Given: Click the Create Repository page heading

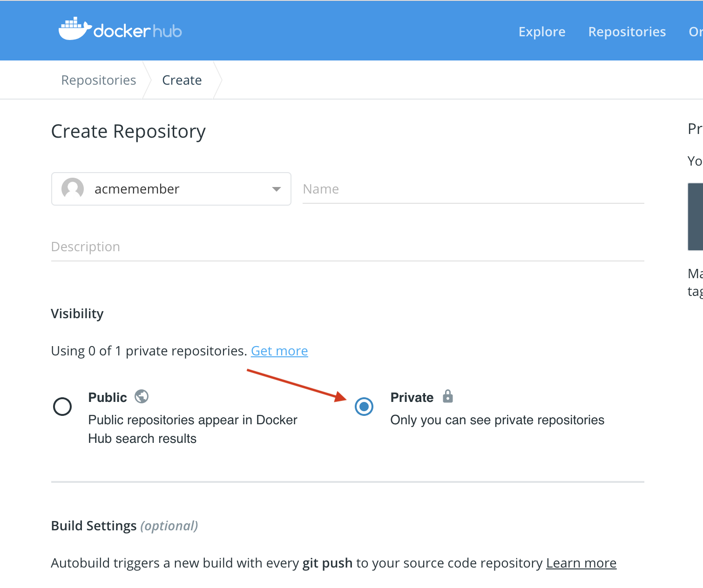Looking at the screenshot, I should [128, 131].
